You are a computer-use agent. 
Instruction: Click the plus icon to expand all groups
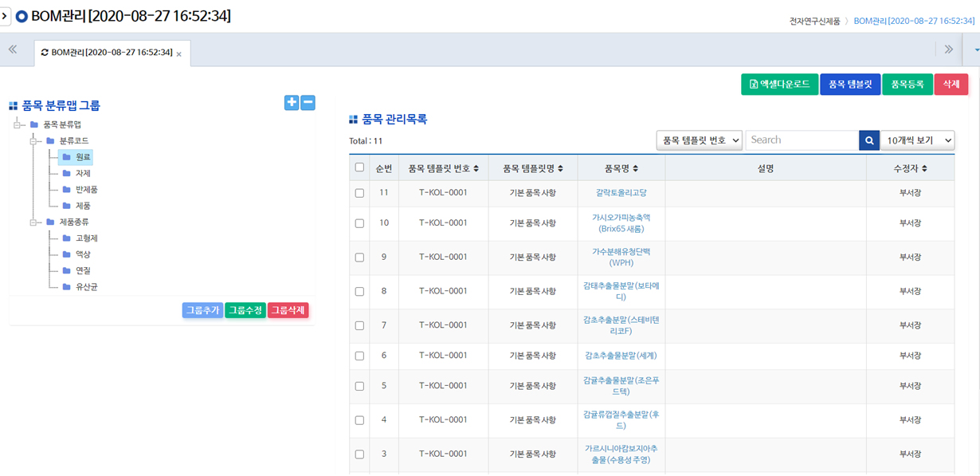coord(292,103)
